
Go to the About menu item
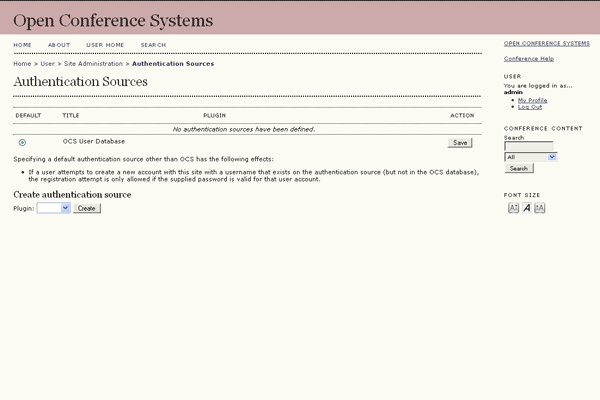pyautogui.click(x=59, y=45)
